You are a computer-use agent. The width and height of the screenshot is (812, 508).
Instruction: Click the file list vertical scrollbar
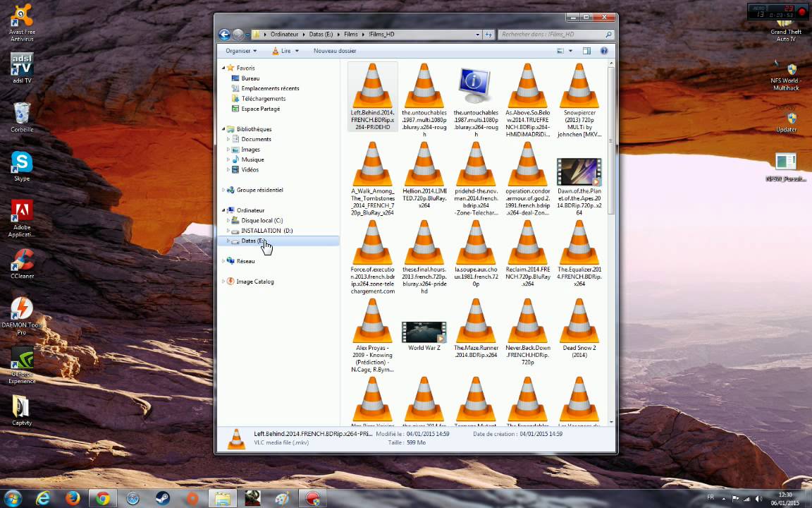[610, 141]
